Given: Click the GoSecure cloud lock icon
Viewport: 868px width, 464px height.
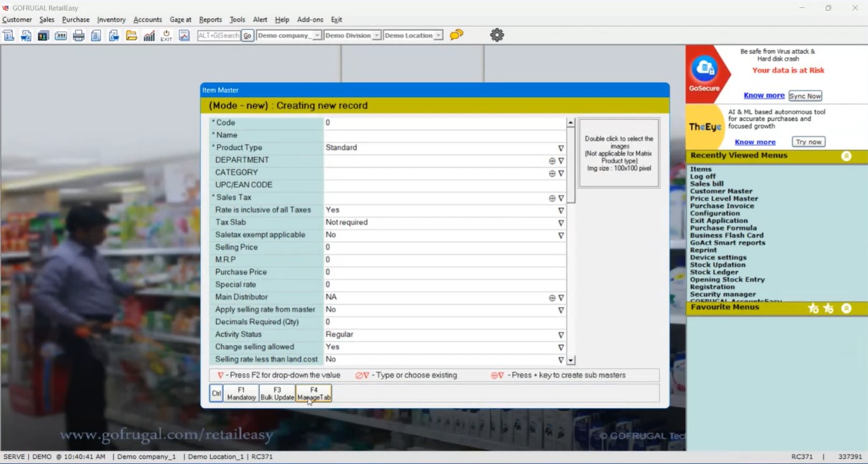Looking at the screenshot, I should tap(704, 68).
